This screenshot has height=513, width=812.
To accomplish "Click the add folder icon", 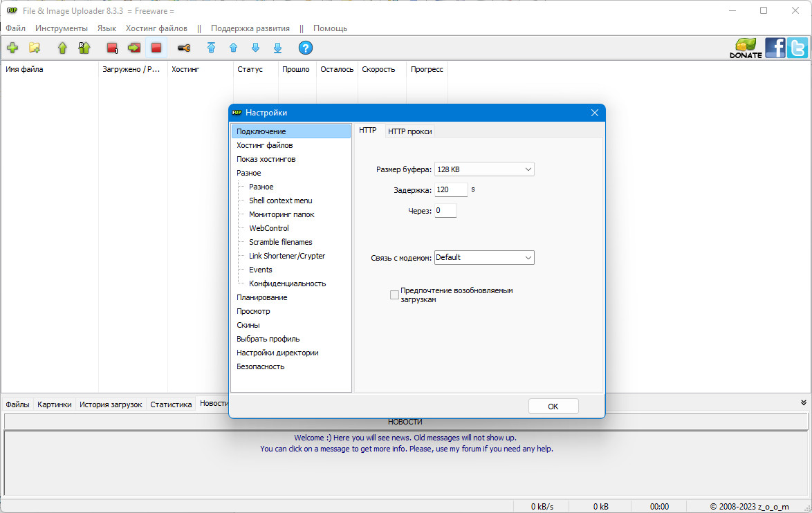I will (35, 48).
